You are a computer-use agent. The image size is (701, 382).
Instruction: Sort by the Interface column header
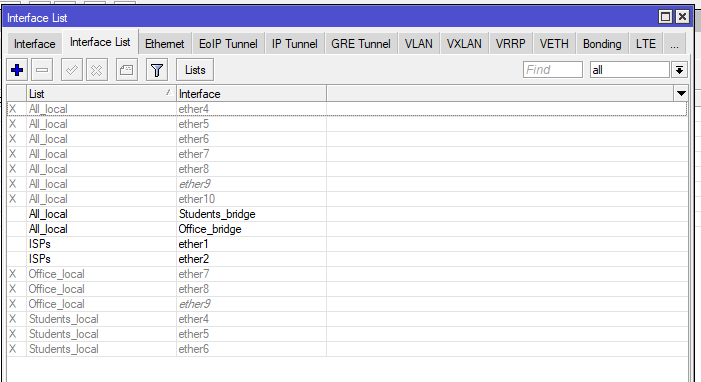pos(251,93)
